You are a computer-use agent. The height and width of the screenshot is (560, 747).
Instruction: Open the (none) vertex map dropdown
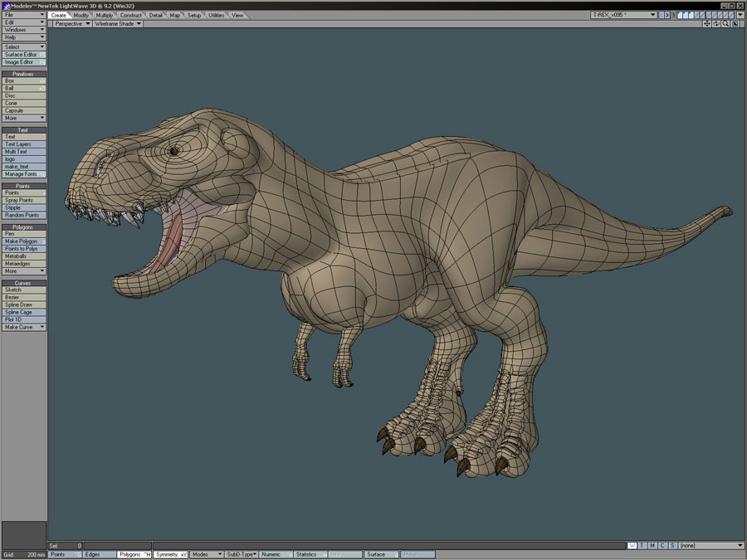click(711, 546)
